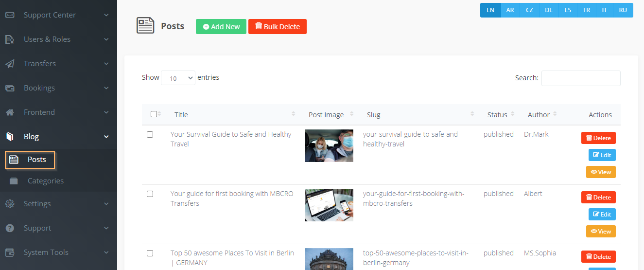
Task: Click the Bookings wallet icon
Action: click(10, 88)
